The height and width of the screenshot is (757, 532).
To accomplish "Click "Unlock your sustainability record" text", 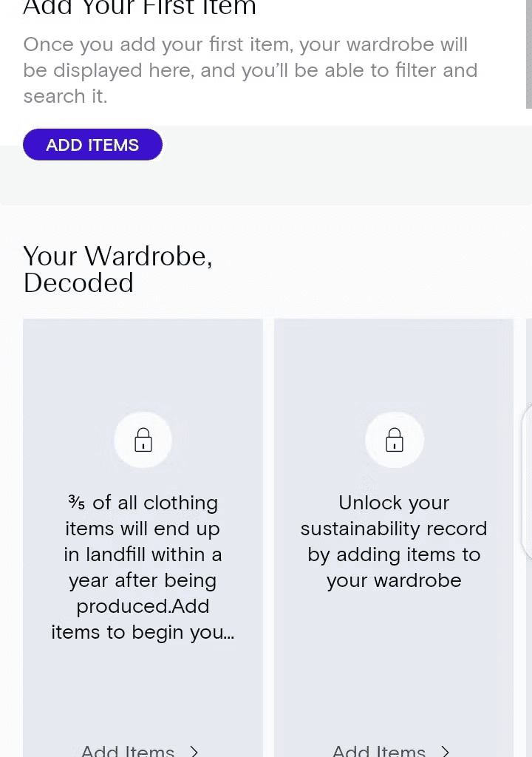I will pos(394,515).
